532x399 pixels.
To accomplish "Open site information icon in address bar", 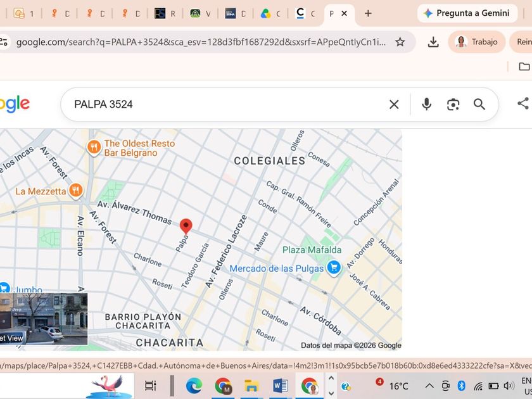I will tap(4, 42).
